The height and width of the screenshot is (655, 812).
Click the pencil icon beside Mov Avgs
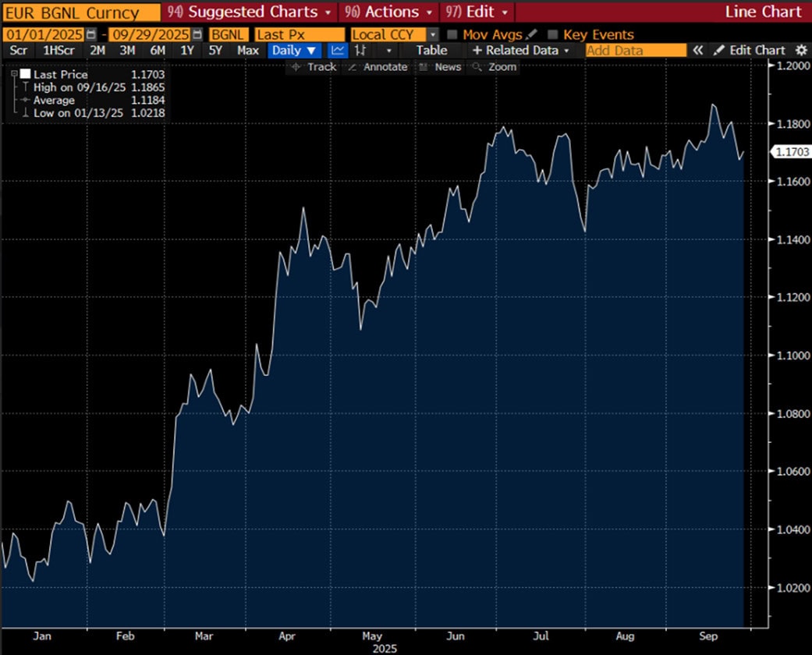(x=532, y=35)
